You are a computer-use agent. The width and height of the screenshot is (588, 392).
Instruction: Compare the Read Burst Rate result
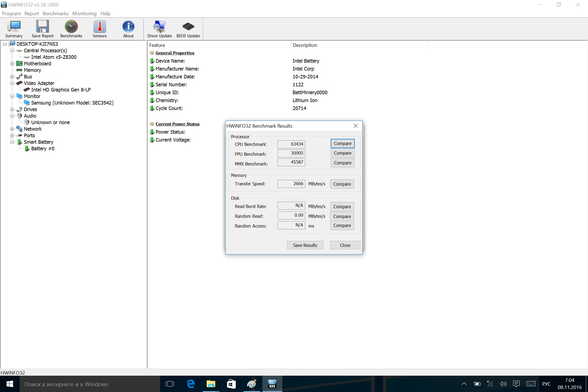click(342, 207)
